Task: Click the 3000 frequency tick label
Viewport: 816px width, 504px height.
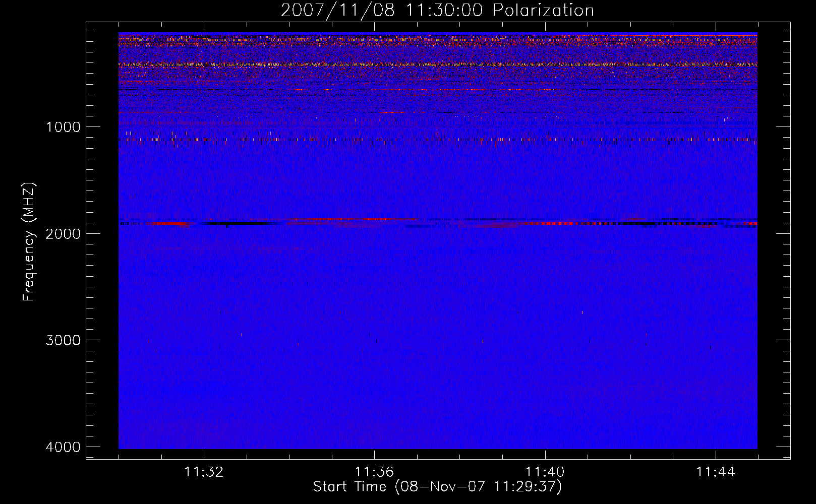Action: [x=63, y=340]
